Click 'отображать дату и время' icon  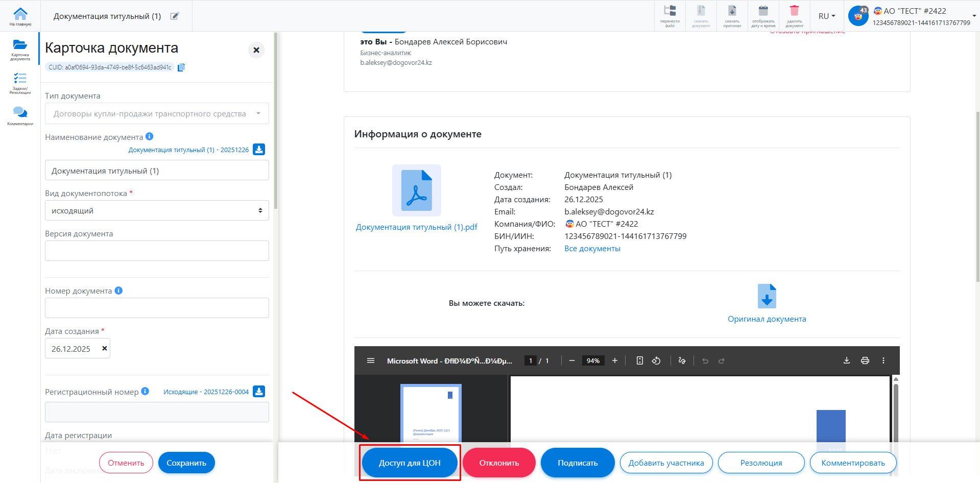click(763, 15)
